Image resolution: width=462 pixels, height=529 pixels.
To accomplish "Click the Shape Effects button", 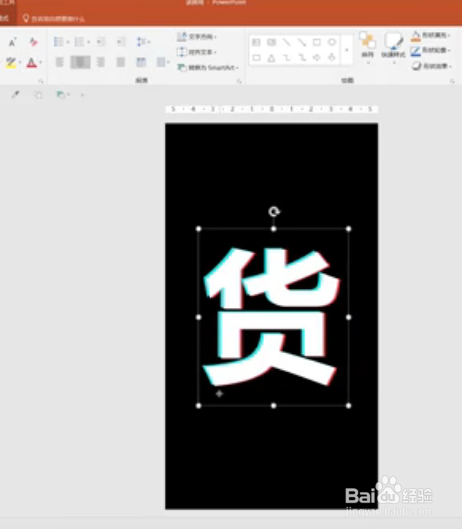I will pyautogui.click(x=431, y=66).
